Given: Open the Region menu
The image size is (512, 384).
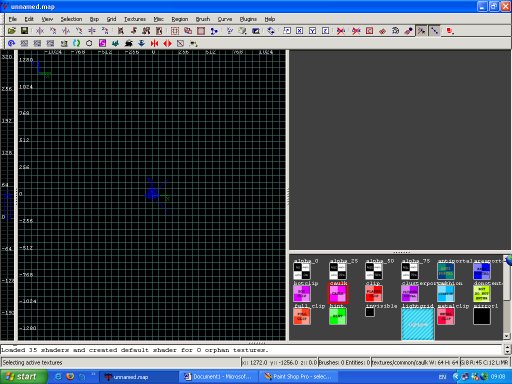Looking at the screenshot, I should (x=180, y=19).
